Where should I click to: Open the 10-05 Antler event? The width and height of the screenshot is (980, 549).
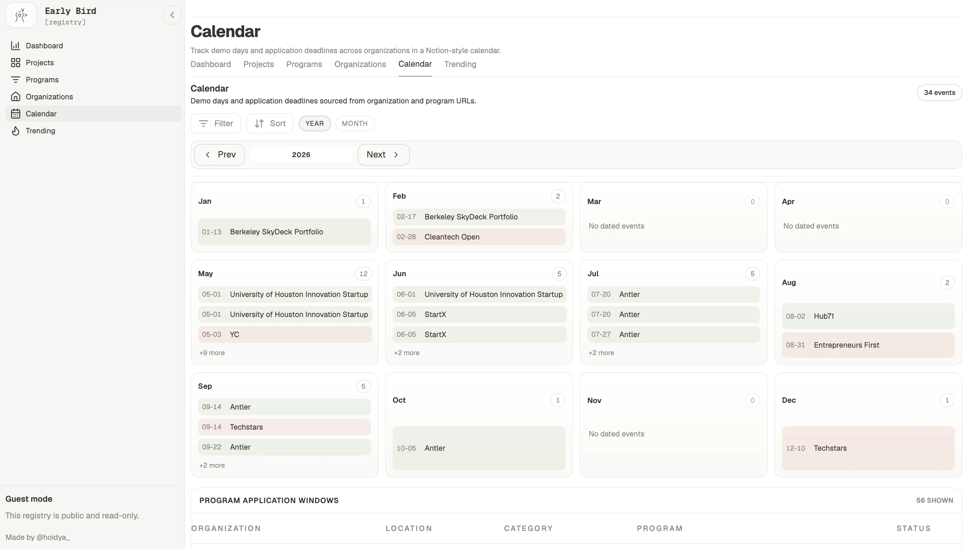click(x=479, y=448)
